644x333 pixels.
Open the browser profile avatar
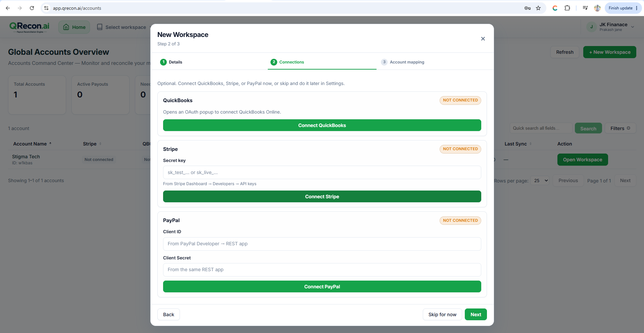click(597, 8)
